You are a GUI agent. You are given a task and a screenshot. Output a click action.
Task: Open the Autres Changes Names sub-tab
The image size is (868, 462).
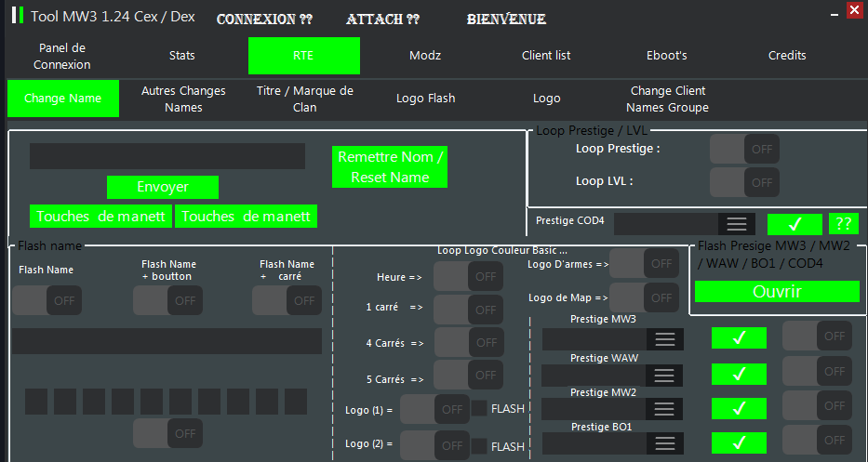pos(184,99)
